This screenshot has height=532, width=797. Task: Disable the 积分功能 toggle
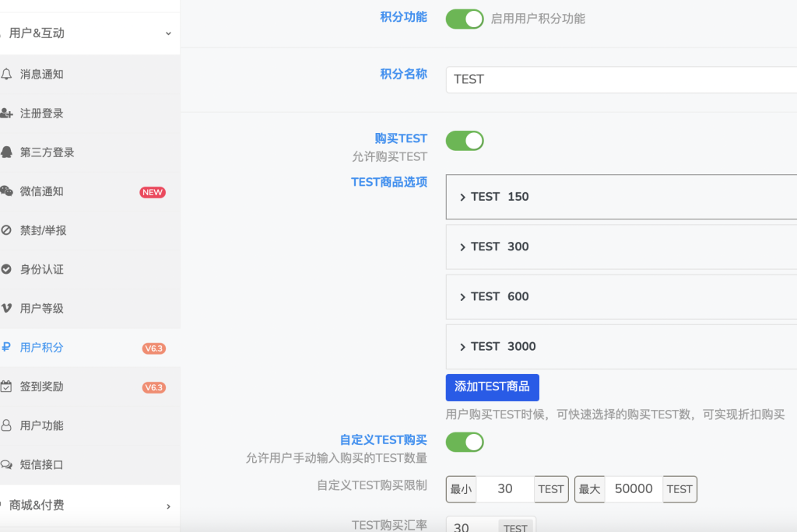click(x=464, y=19)
